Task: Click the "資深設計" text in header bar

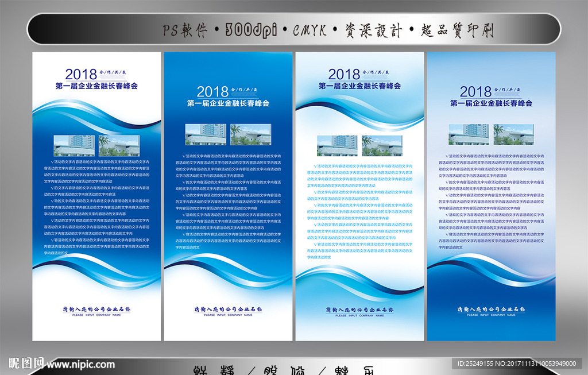Action: point(373,30)
